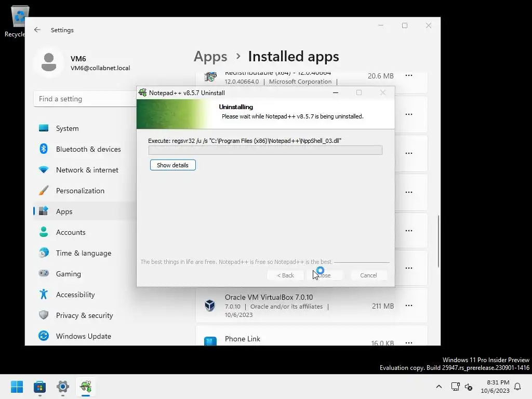Select Apps in Settings sidebar
This screenshot has height=399, width=532.
(x=85, y=211)
